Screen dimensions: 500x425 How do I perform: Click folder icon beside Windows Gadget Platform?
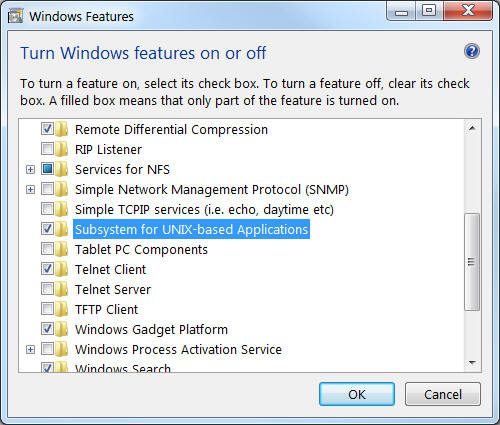(61, 329)
